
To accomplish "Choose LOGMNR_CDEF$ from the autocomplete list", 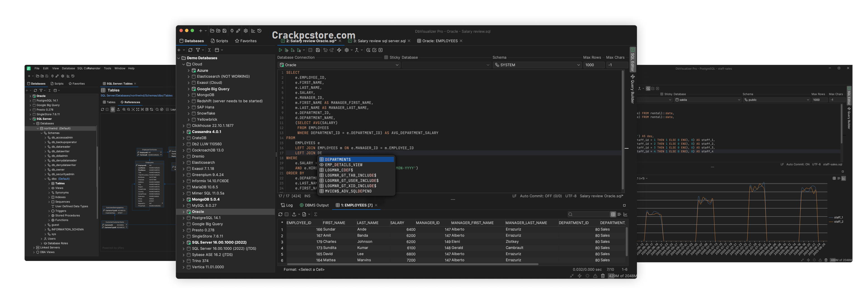I will [x=356, y=170].
